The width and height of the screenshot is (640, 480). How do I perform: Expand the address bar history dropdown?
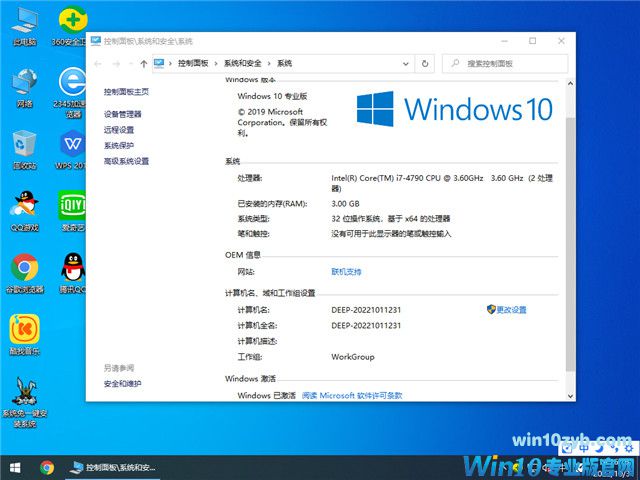click(x=406, y=64)
